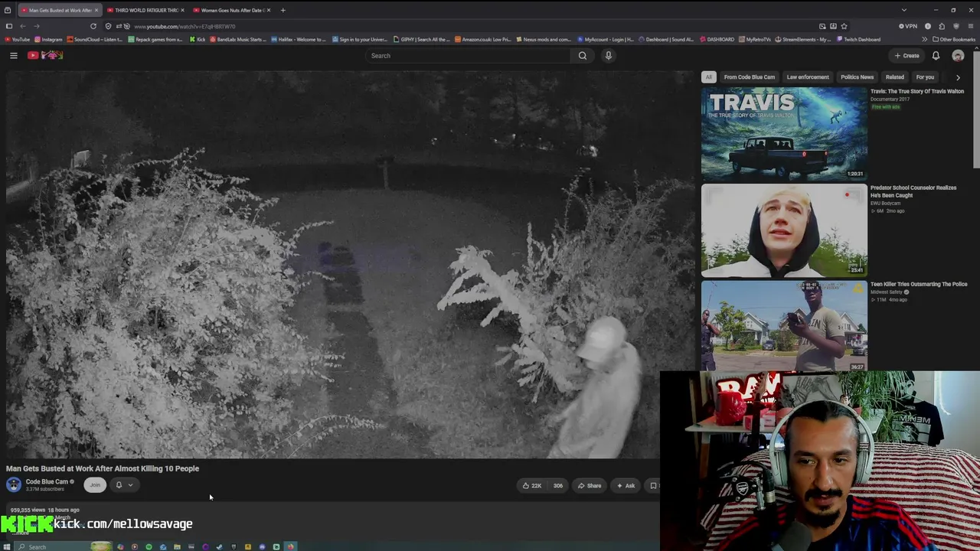The image size is (980, 551).
Task: Go back with the browser back arrow
Action: [22, 26]
